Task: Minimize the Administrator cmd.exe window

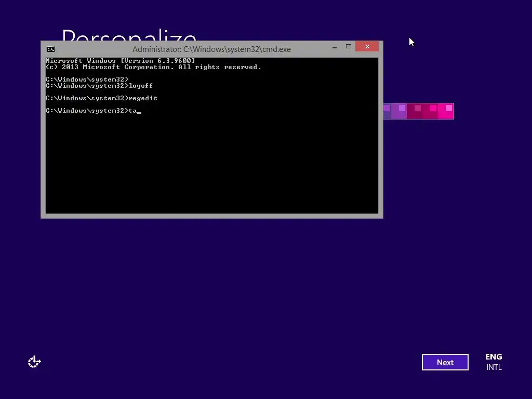Action: click(335, 47)
